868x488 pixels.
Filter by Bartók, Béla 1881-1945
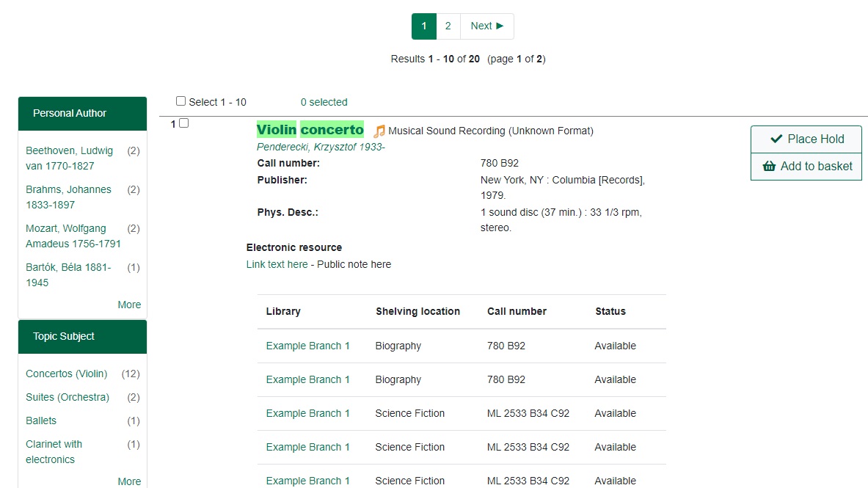coord(68,275)
